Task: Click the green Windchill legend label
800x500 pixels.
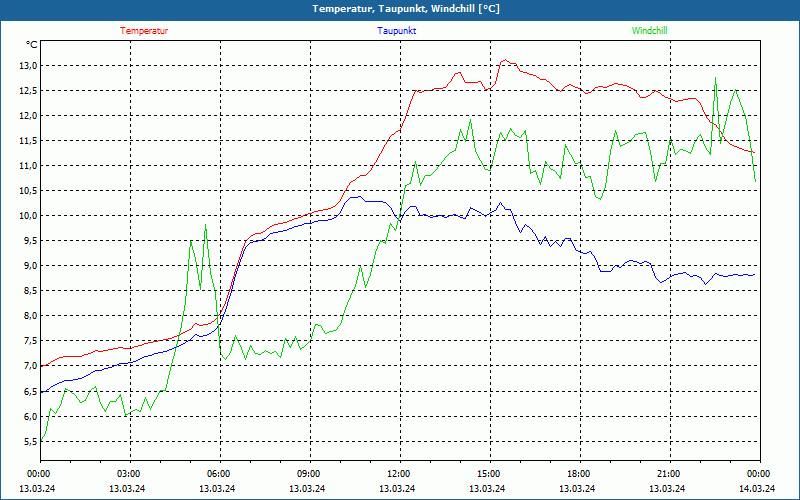Action: point(649,31)
